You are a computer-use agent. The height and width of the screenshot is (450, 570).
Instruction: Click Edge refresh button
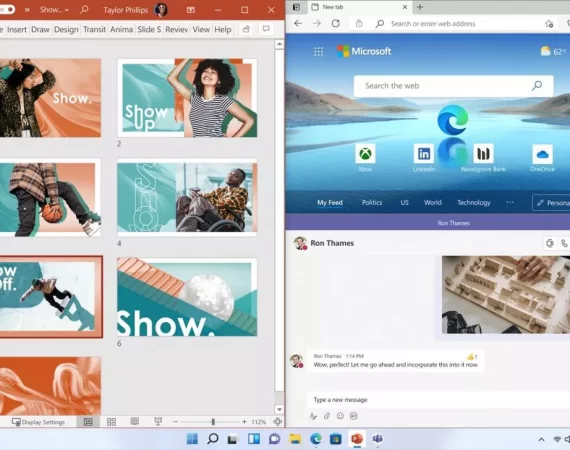[336, 24]
